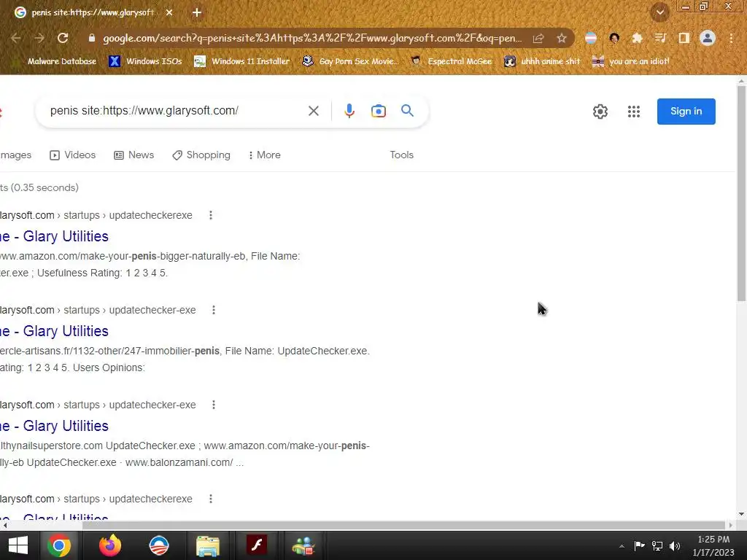Open first Glary Utilities result title
The height and width of the screenshot is (560, 747).
[54, 236]
